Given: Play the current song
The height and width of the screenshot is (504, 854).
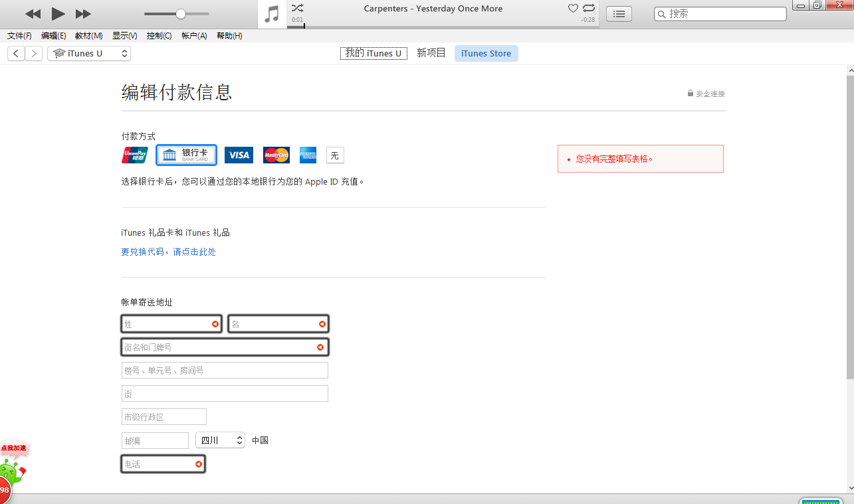Looking at the screenshot, I should point(58,14).
